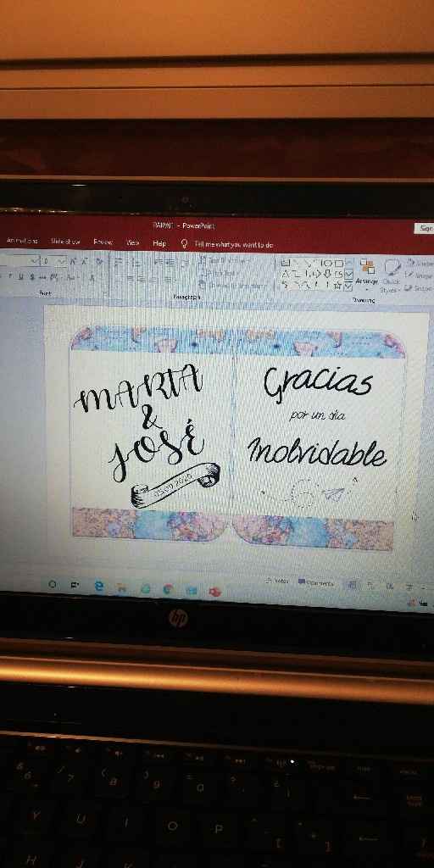The width and height of the screenshot is (434, 868).
Task: Click the Convert to SmartArt button
Action: point(232,286)
